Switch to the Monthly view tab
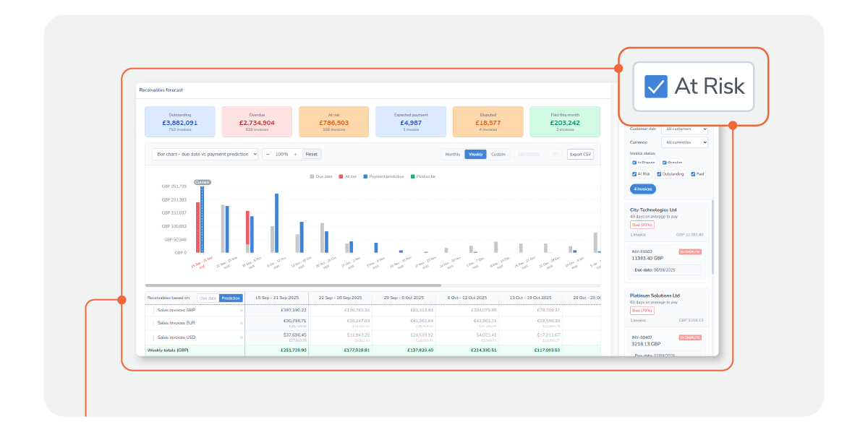 tap(453, 154)
